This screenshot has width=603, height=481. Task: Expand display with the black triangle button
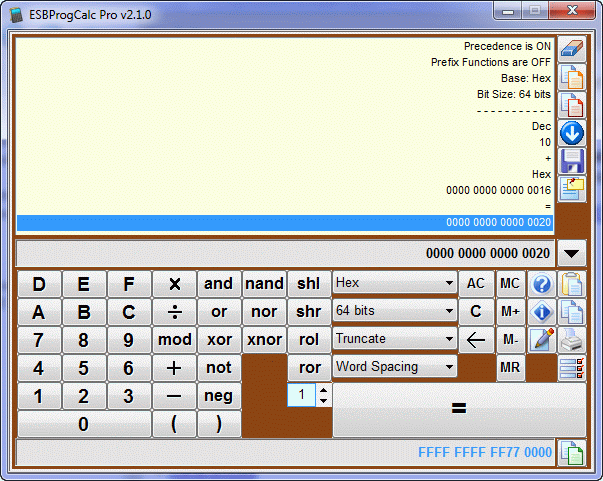[x=572, y=253]
